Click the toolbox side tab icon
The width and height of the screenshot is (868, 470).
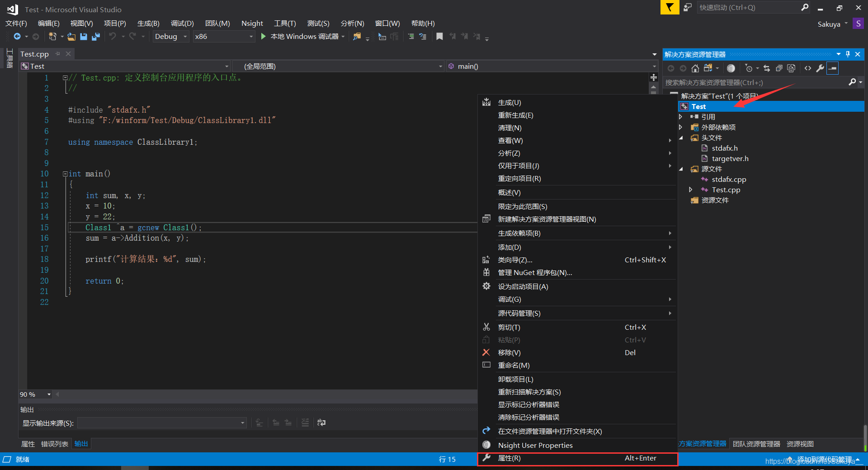click(9, 59)
